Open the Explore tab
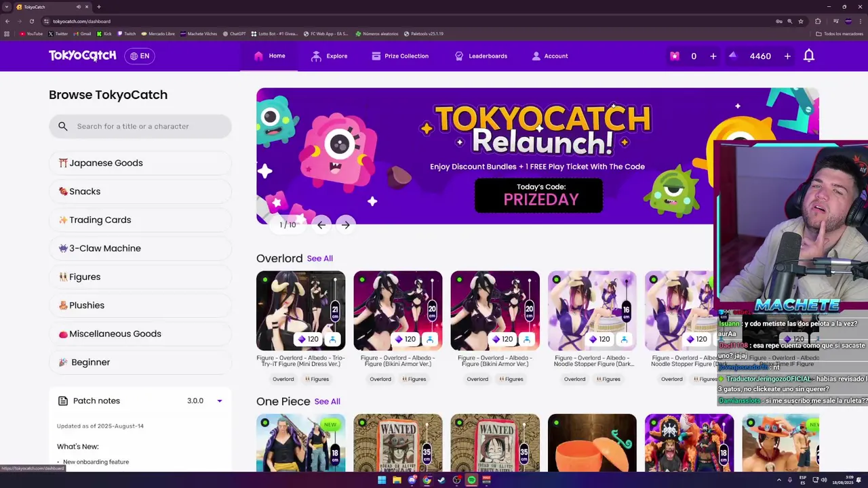This screenshot has height=488, width=868. coord(329,56)
